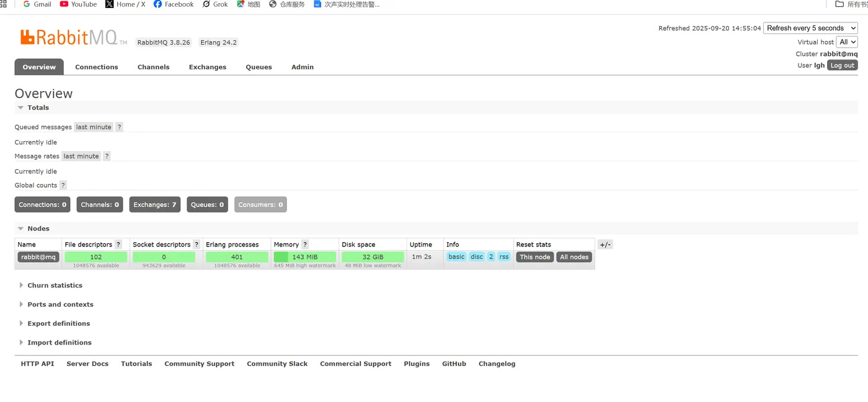The image size is (868, 402).
Task: Click the 2 info tag
Action: pyautogui.click(x=491, y=256)
